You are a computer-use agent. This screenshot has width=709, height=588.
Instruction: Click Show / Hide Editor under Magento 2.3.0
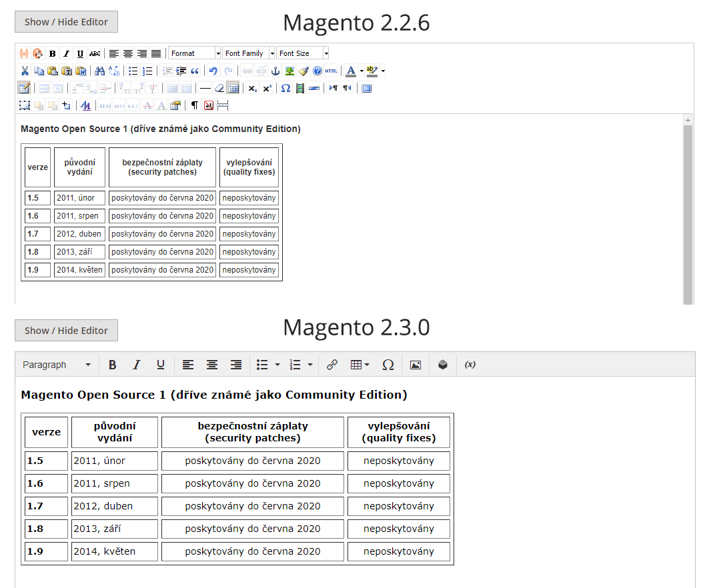coord(66,331)
